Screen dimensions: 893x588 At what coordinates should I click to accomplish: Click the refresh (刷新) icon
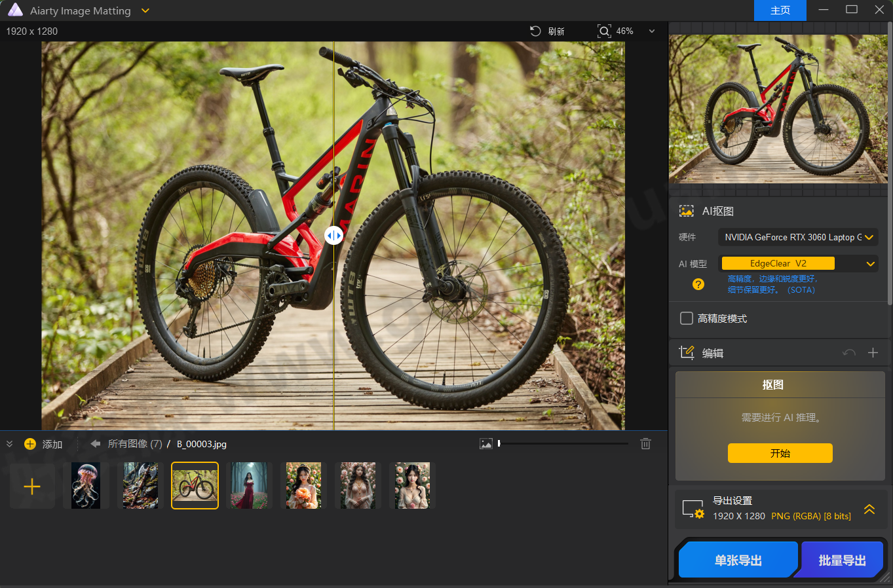tap(535, 31)
